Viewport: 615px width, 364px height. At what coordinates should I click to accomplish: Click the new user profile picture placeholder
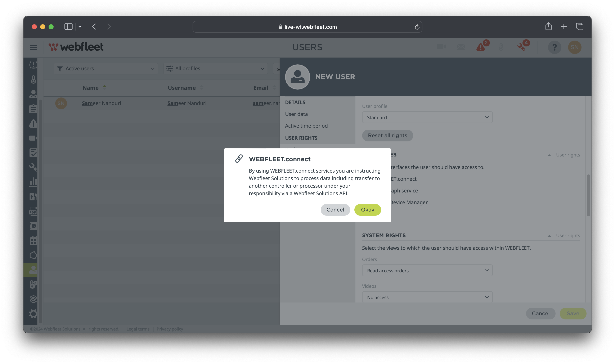point(297,77)
